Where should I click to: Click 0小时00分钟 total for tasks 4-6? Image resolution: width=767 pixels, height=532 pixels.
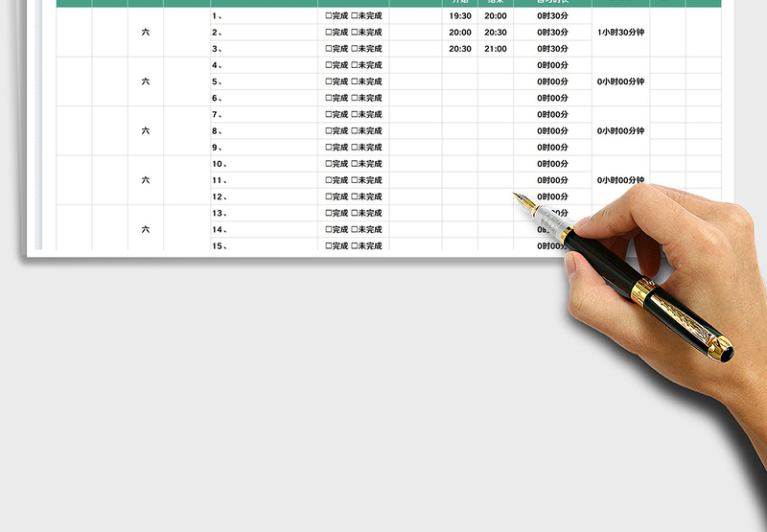(620, 81)
